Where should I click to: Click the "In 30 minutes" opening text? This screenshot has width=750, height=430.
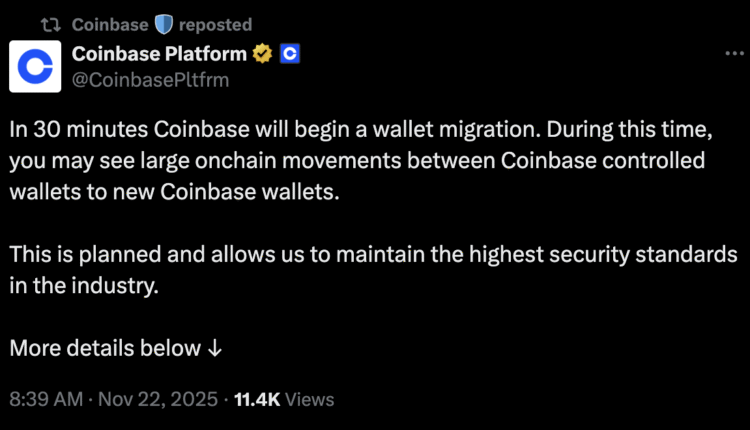click(68, 129)
